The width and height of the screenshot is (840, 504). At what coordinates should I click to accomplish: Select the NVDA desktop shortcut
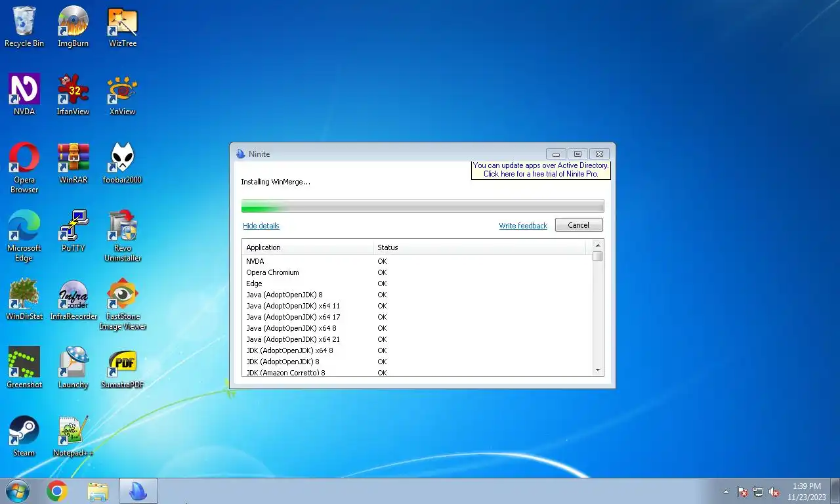(24, 94)
